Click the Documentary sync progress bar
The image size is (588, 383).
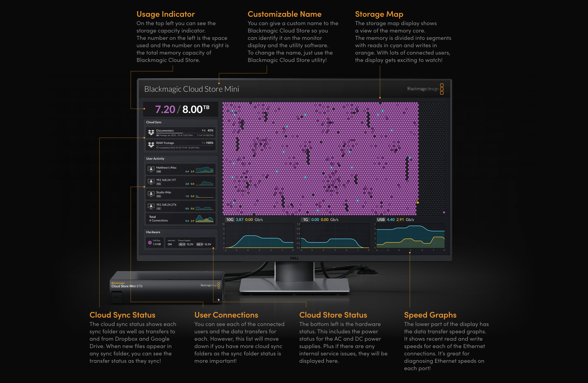(185, 133)
